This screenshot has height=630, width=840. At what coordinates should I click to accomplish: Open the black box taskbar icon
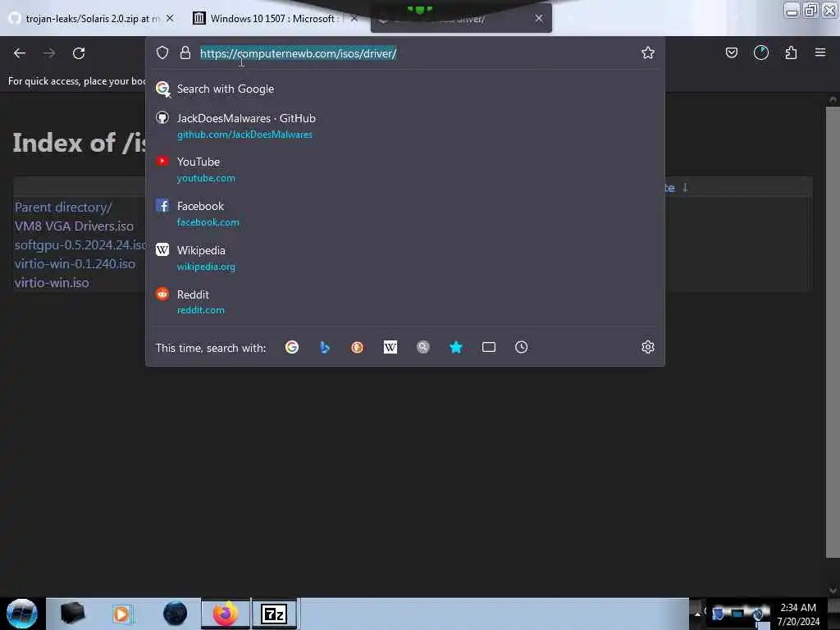point(72,614)
